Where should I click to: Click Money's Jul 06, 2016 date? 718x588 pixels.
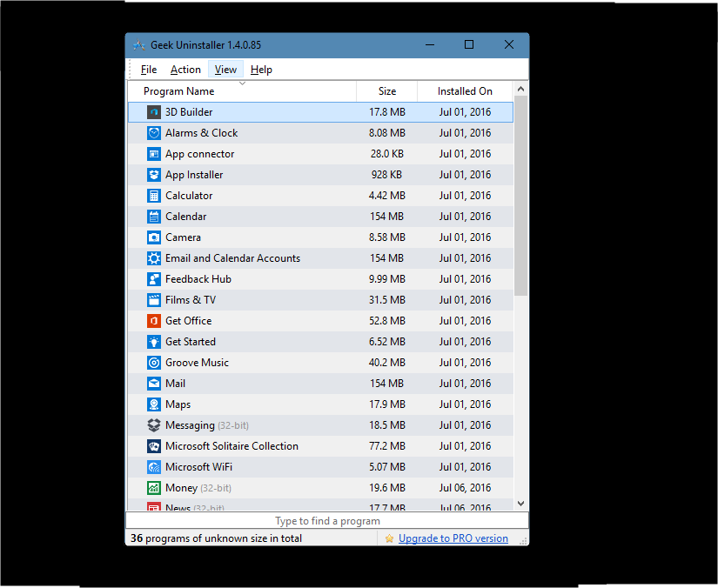click(466, 488)
